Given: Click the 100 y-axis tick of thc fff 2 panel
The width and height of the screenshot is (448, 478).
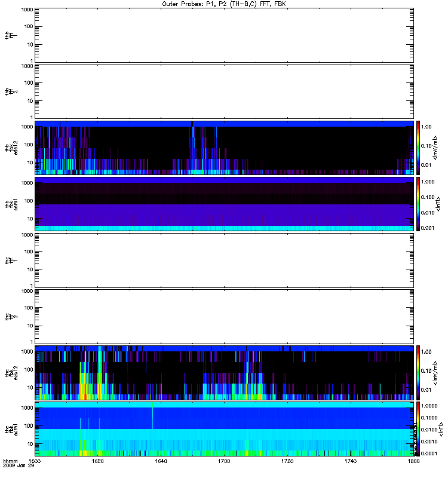Looking at the screenshot, I should (29, 308).
